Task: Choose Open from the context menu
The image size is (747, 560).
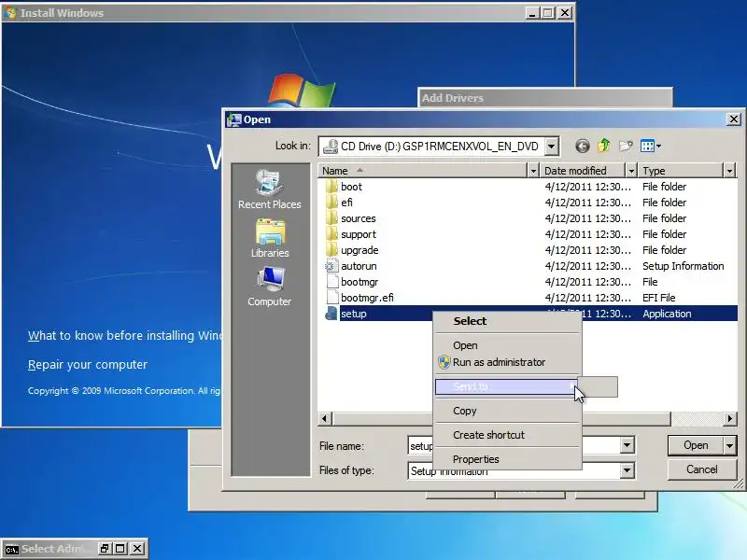Action: (507, 345)
